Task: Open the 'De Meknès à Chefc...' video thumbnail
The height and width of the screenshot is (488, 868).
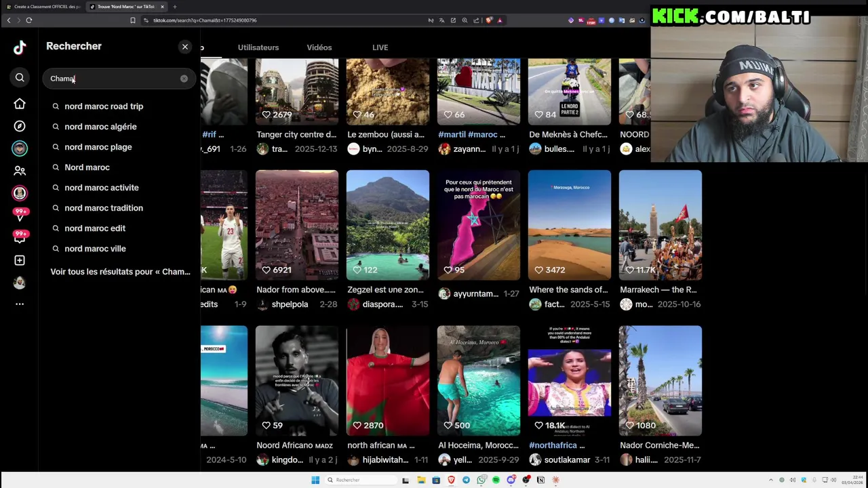Action: tap(570, 91)
